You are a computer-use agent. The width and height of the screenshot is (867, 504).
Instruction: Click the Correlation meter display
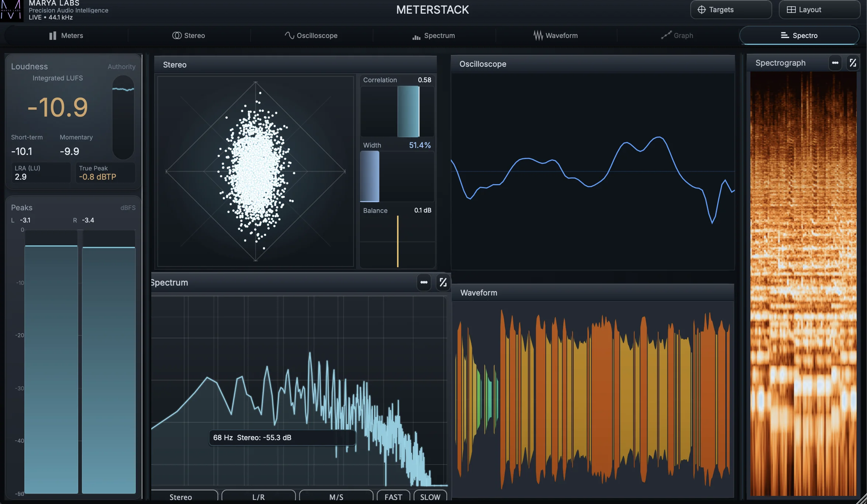coord(397,111)
